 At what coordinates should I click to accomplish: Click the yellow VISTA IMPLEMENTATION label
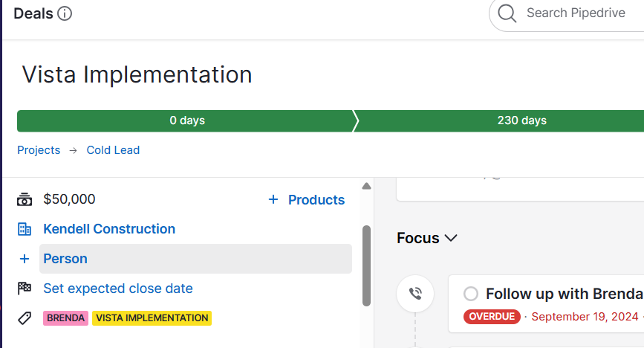(152, 318)
